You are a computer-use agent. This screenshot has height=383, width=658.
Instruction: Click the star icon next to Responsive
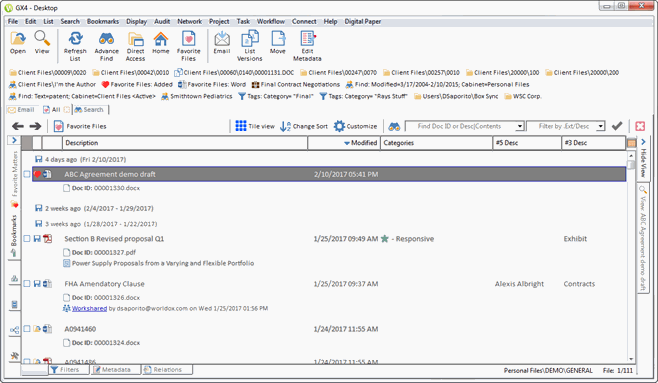coord(384,239)
